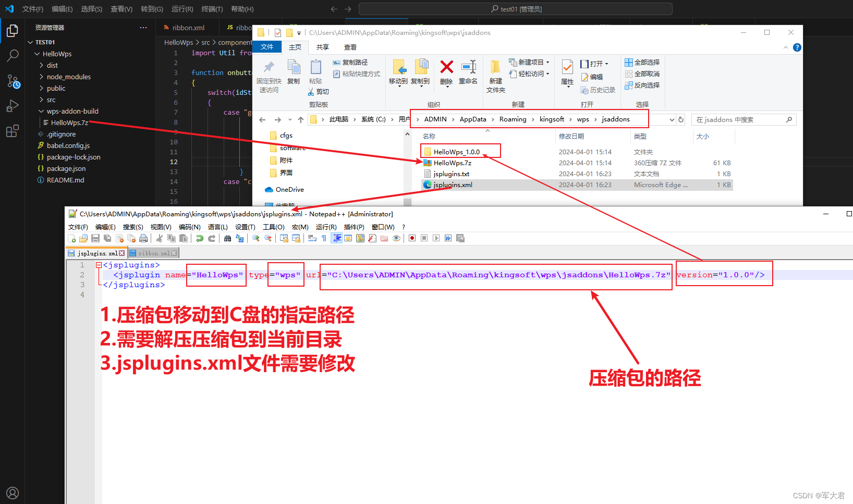Collapse the wps-addon-build folder in VS Code
Viewport: 853px width, 504px height.
(41, 111)
